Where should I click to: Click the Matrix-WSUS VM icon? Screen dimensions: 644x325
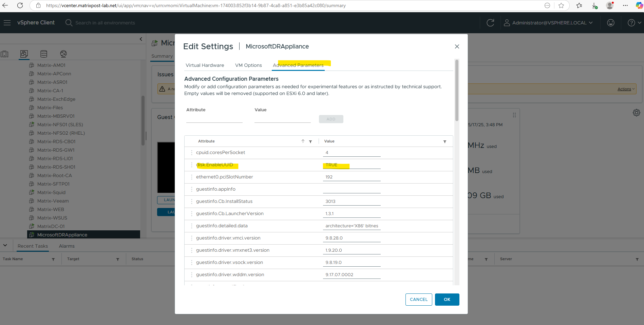point(32,218)
